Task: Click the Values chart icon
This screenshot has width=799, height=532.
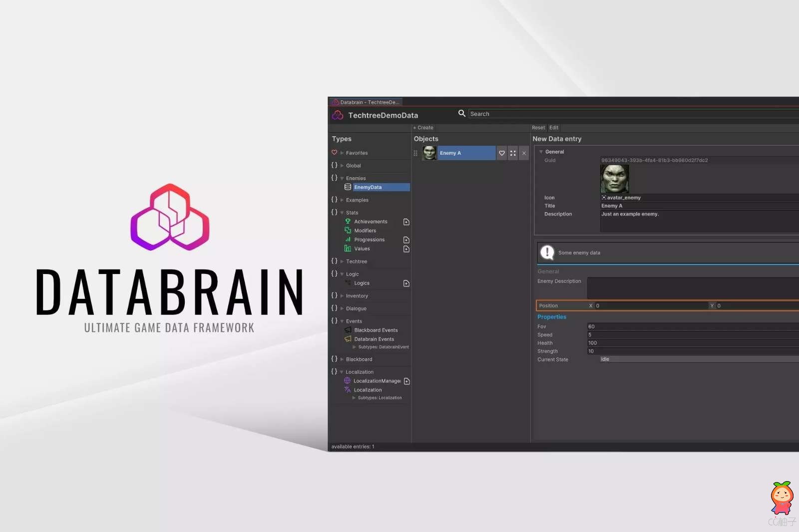Action: coord(348,248)
